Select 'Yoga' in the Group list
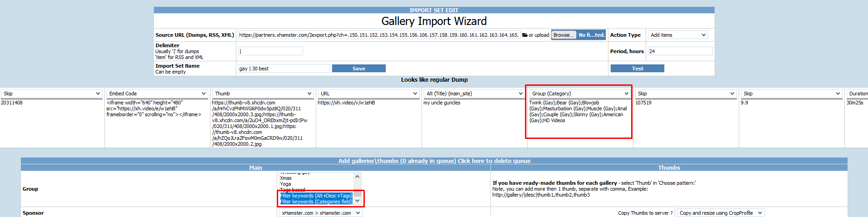The height and width of the screenshot is (217, 868). pos(285,184)
